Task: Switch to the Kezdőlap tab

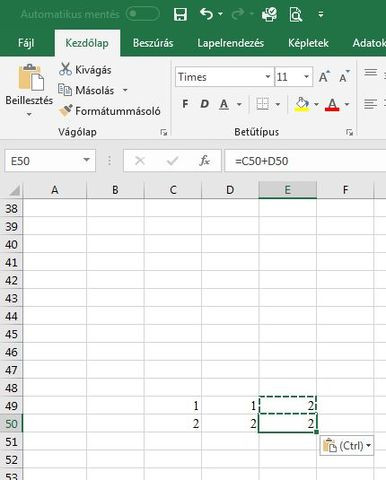Action: (x=87, y=43)
